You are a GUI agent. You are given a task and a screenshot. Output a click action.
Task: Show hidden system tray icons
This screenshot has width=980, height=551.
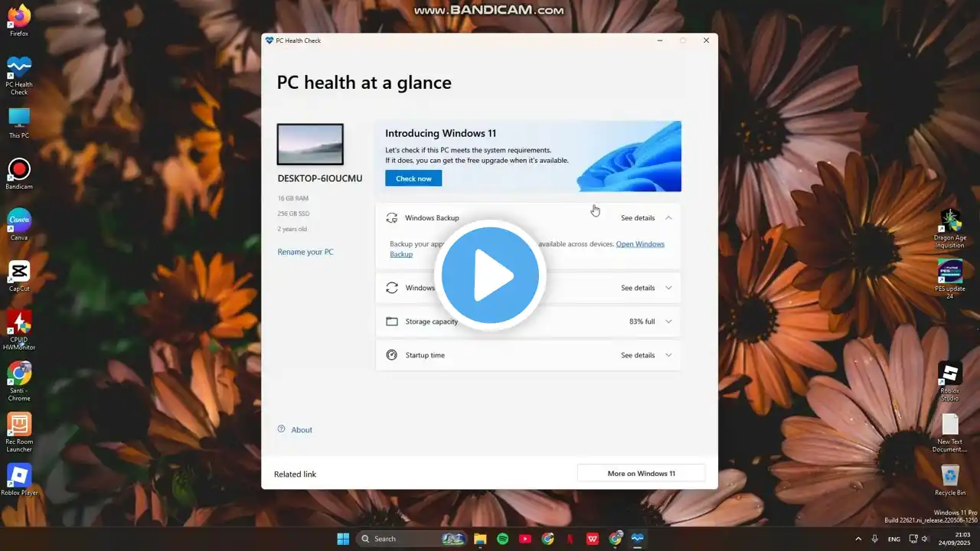(x=858, y=539)
